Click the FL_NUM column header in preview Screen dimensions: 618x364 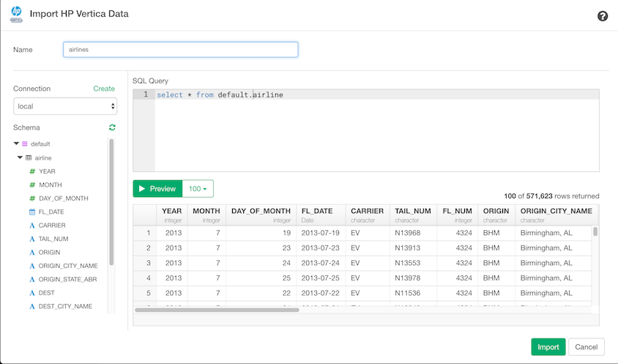(x=457, y=215)
